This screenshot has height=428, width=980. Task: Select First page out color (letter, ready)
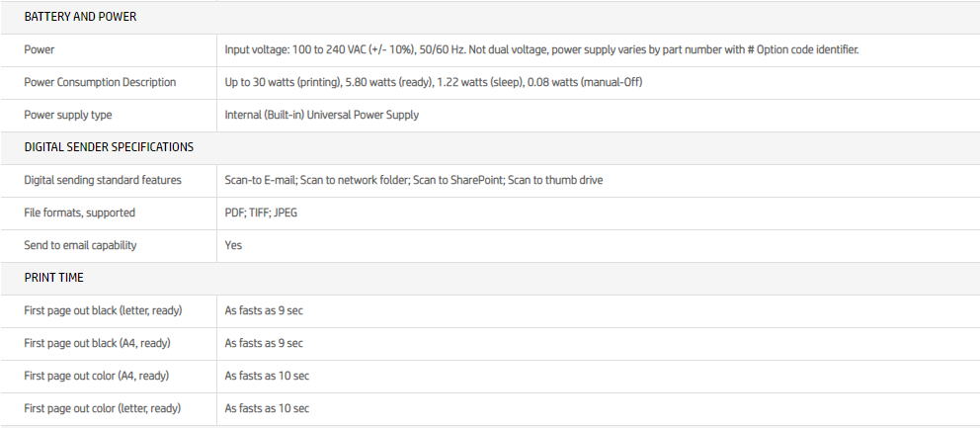coord(103,408)
